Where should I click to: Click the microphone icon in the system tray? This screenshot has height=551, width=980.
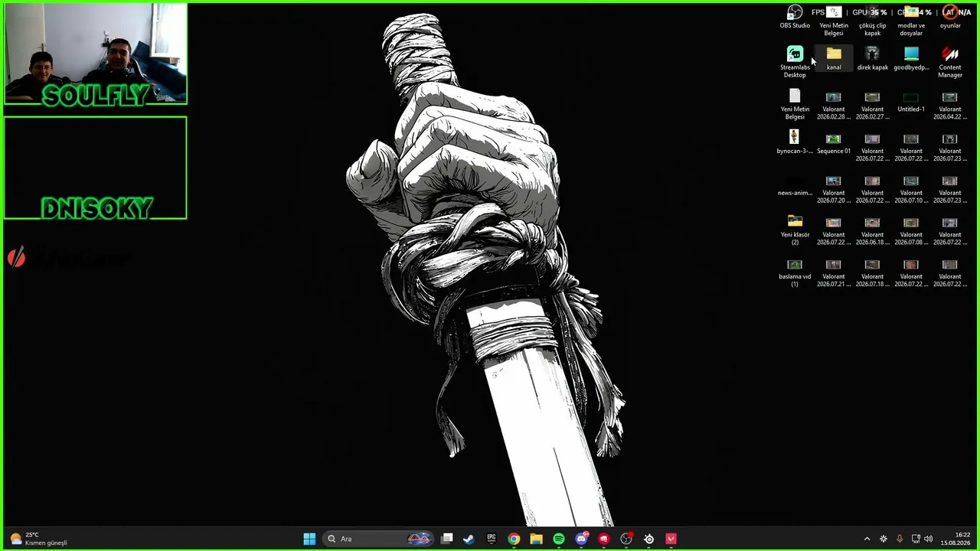click(x=900, y=539)
